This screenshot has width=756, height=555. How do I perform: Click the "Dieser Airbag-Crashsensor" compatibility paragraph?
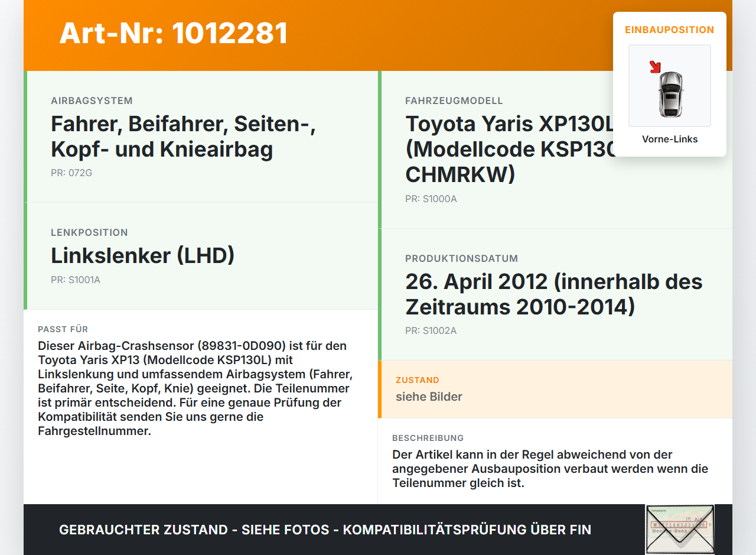coord(195,388)
